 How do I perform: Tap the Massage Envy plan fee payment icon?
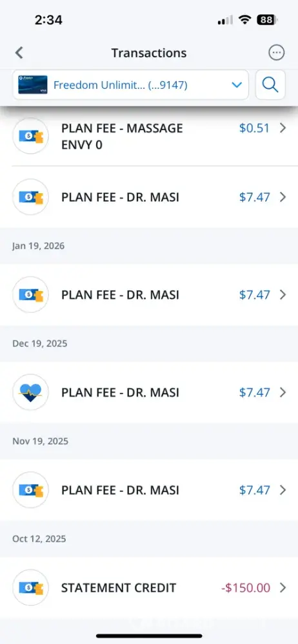(30, 136)
